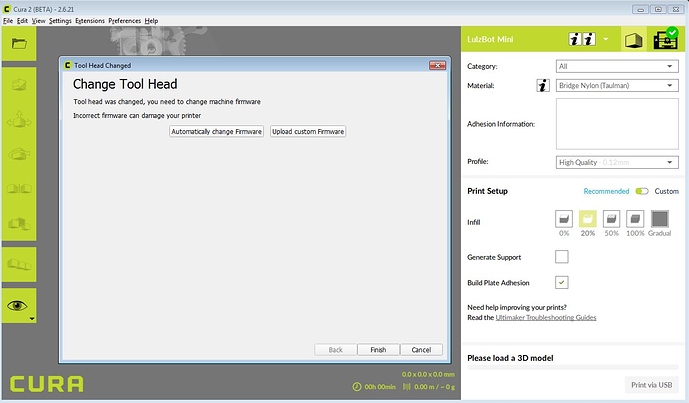
Task: Select the Mirror tool in left toolbar
Action: tap(19, 189)
